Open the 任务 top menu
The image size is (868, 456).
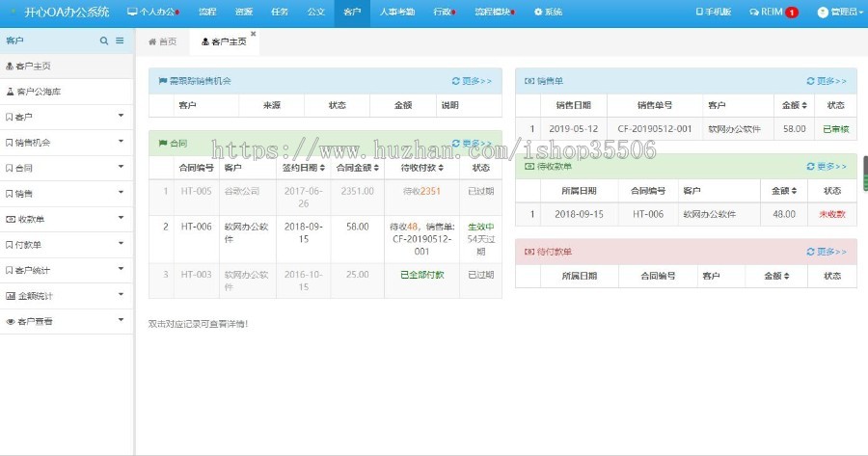(280, 12)
